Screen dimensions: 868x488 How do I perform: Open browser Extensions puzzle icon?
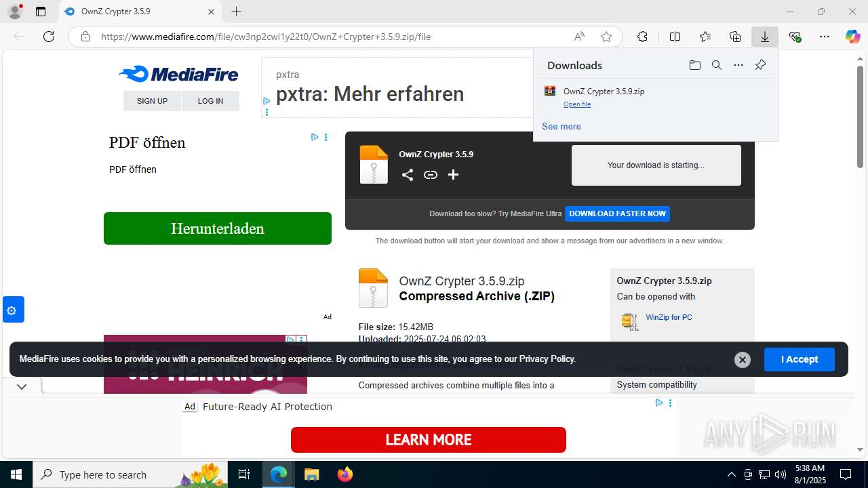coord(642,37)
